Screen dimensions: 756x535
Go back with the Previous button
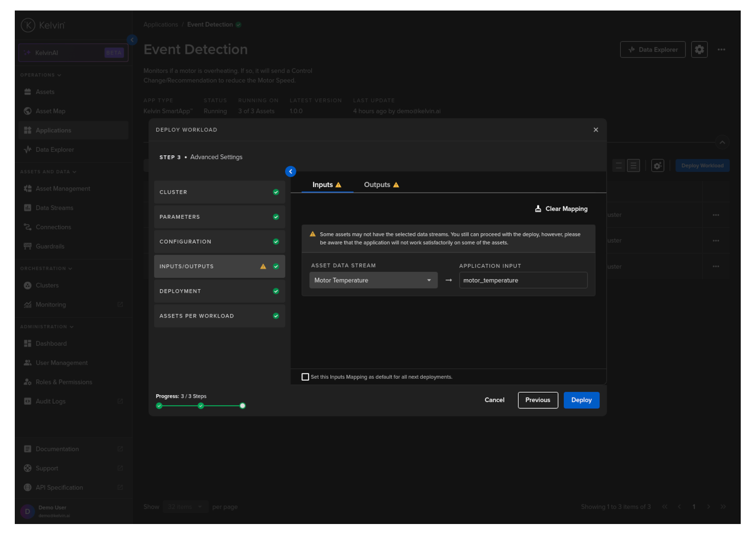537,400
